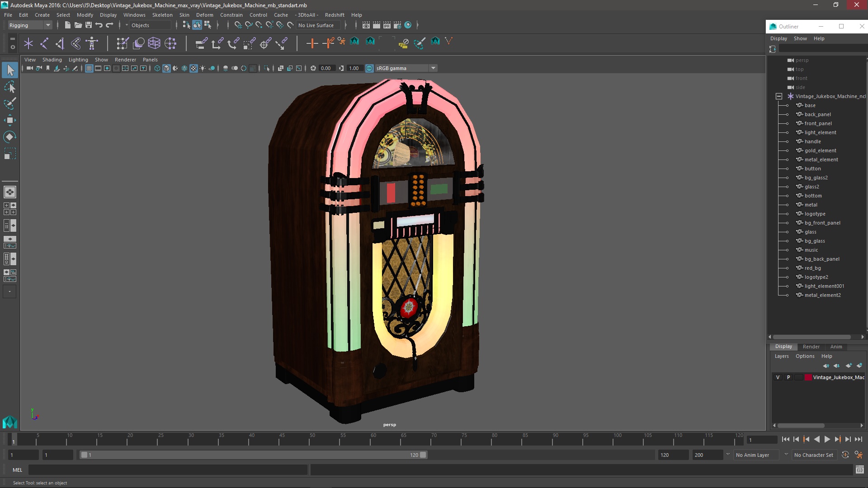
Task: Click the Save Scene icon
Action: click(89, 25)
